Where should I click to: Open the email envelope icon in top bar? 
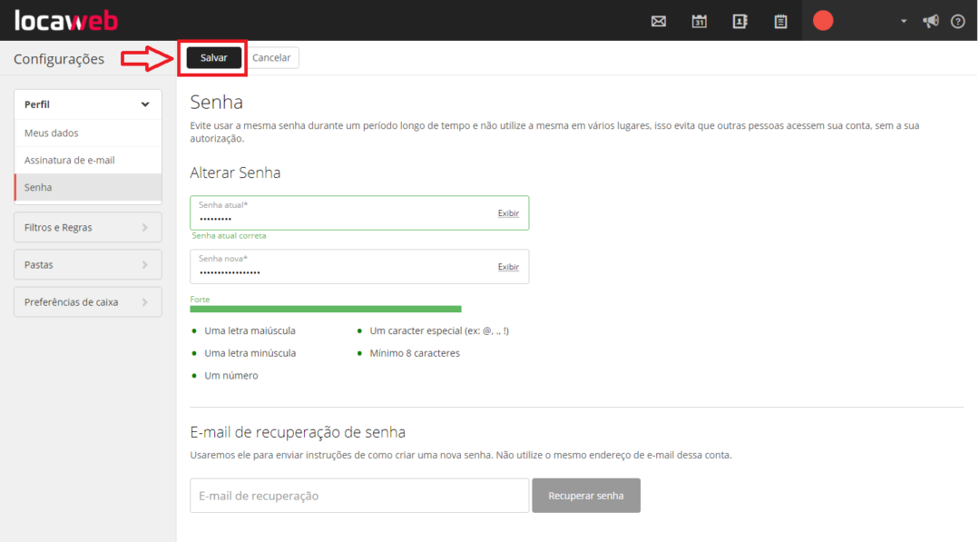[658, 20]
